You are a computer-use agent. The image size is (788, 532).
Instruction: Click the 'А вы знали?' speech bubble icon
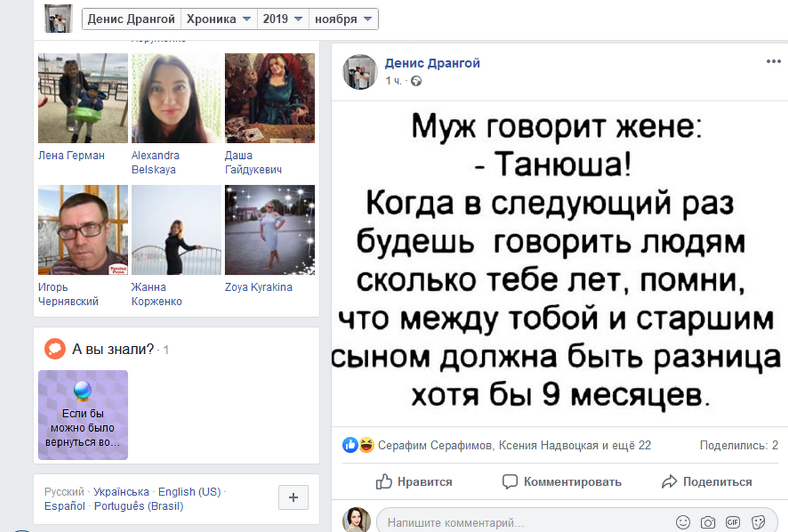[55, 349]
